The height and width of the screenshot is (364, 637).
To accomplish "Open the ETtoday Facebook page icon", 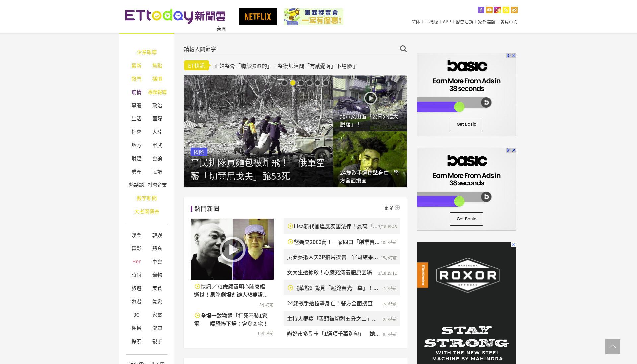I will [481, 10].
